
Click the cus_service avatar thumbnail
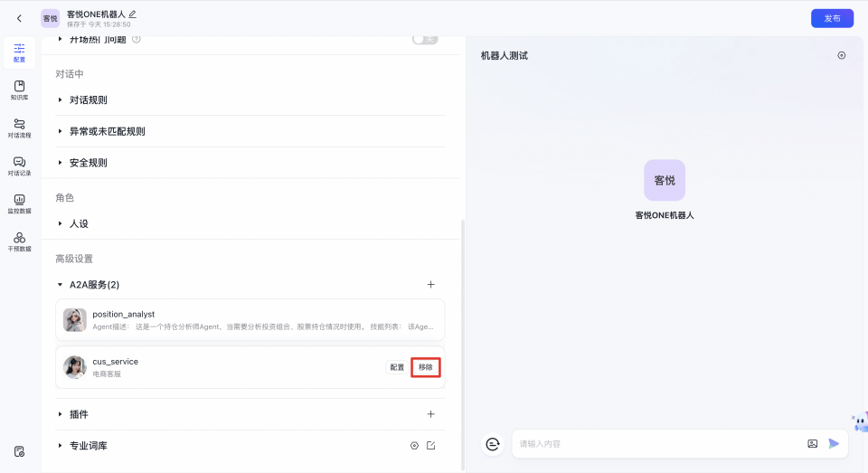[x=75, y=367]
